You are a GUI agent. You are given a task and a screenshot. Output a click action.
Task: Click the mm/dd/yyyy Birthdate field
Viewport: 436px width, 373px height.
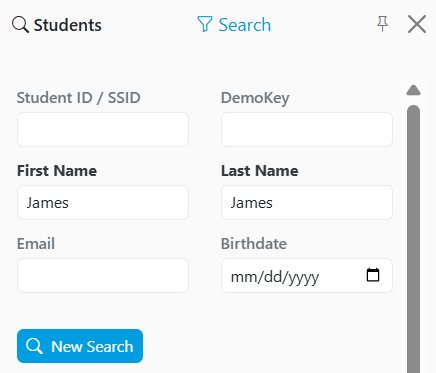point(307,275)
